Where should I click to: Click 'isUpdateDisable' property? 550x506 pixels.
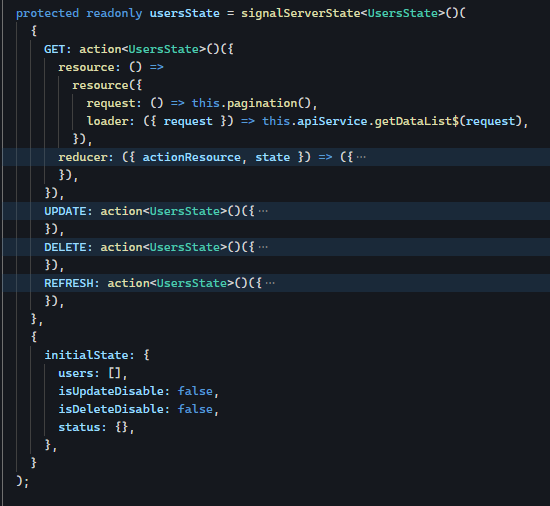(111, 391)
